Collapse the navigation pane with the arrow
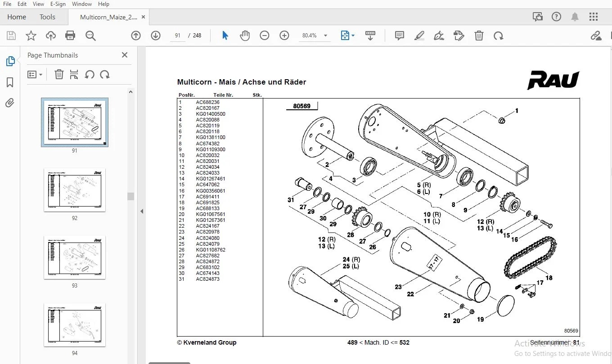The height and width of the screenshot is (364, 612). coord(142,211)
